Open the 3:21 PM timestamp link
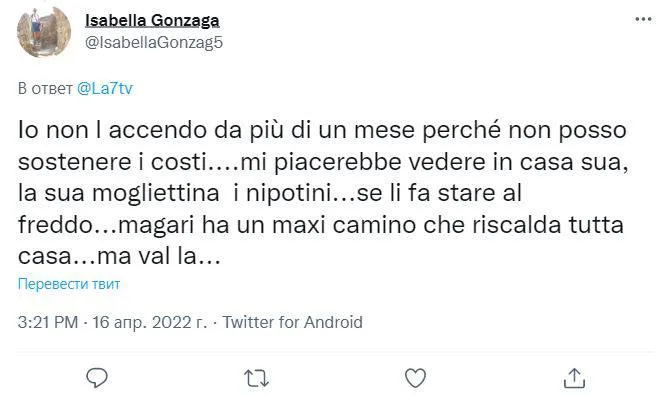The height and width of the screenshot is (396, 665). click(48, 322)
